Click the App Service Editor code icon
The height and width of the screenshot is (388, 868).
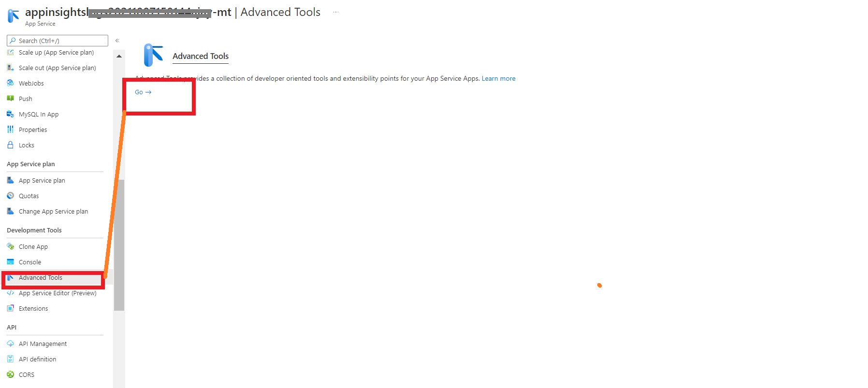[10, 293]
